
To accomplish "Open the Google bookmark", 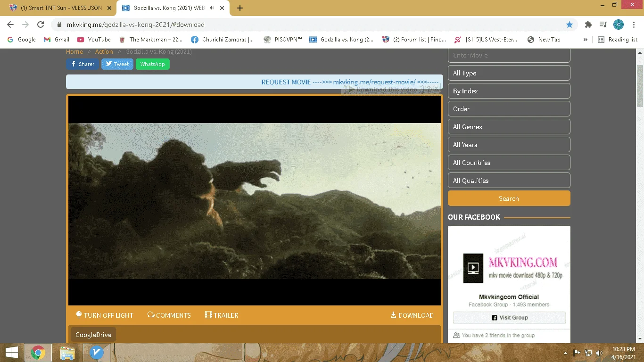I will click(x=22, y=40).
